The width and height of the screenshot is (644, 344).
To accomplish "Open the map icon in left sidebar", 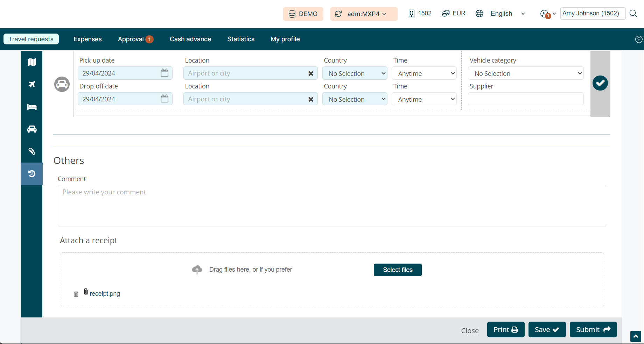I will click(32, 62).
